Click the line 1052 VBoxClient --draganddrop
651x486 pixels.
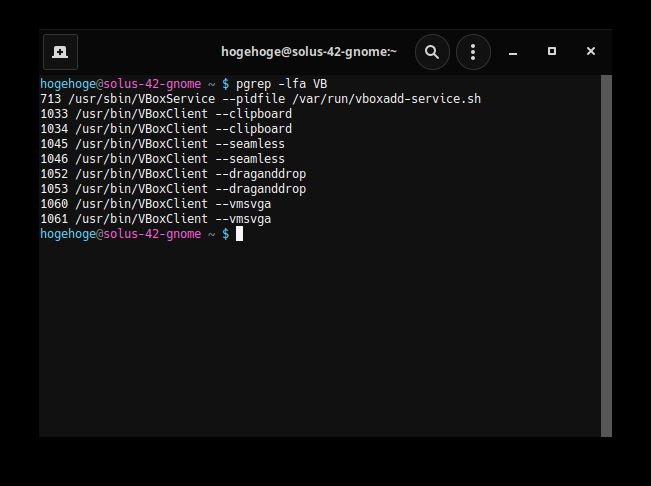point(173,173)
